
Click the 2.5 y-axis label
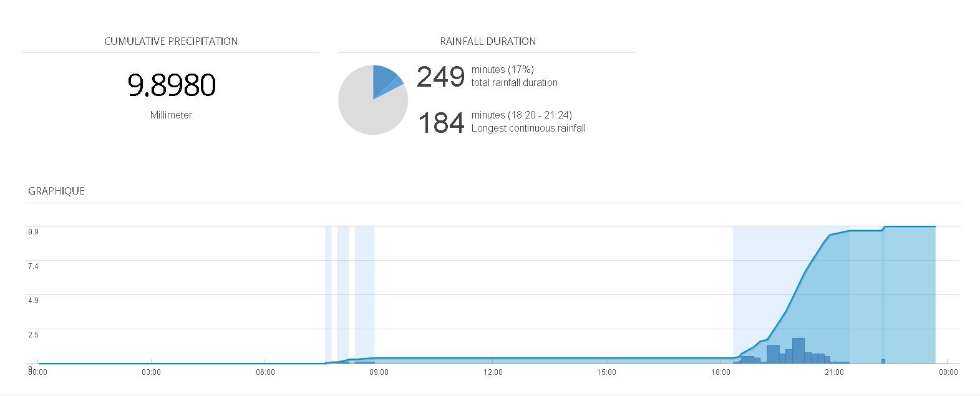point(33,335)
